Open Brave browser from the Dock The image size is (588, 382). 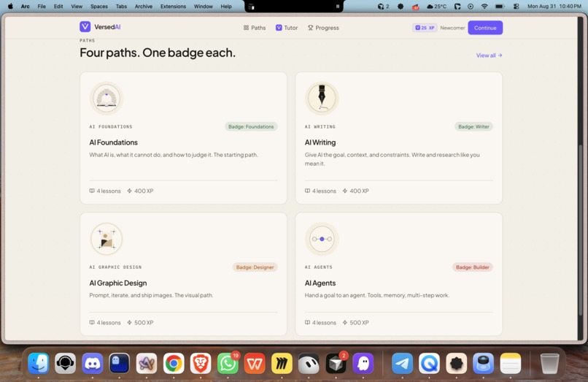[x=201, y=363]
